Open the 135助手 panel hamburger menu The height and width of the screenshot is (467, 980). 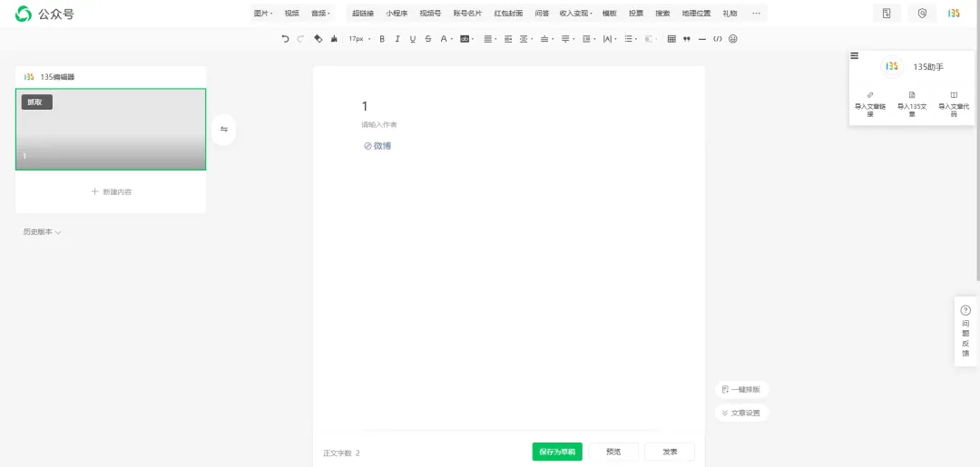(x=855, y=55)
